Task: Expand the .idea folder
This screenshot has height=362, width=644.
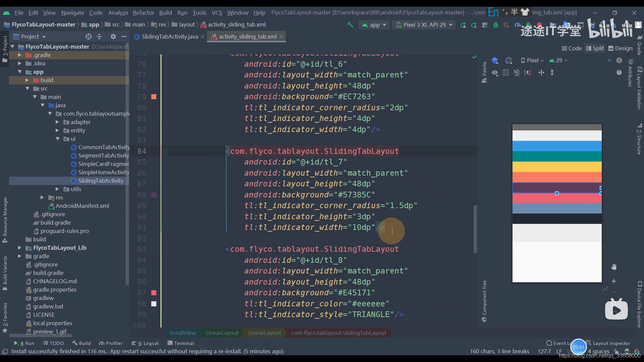Action: click(x=19, y=63)
